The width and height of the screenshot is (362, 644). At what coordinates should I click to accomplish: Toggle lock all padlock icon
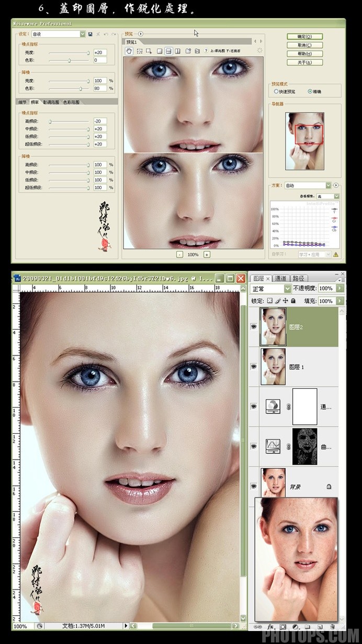293,301
